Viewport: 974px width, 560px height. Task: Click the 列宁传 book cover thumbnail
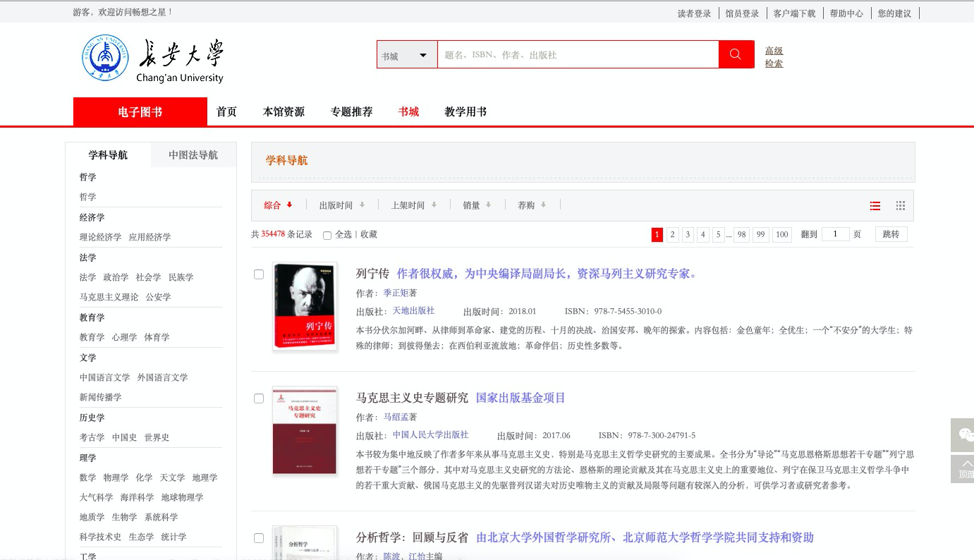coord(305,307)
